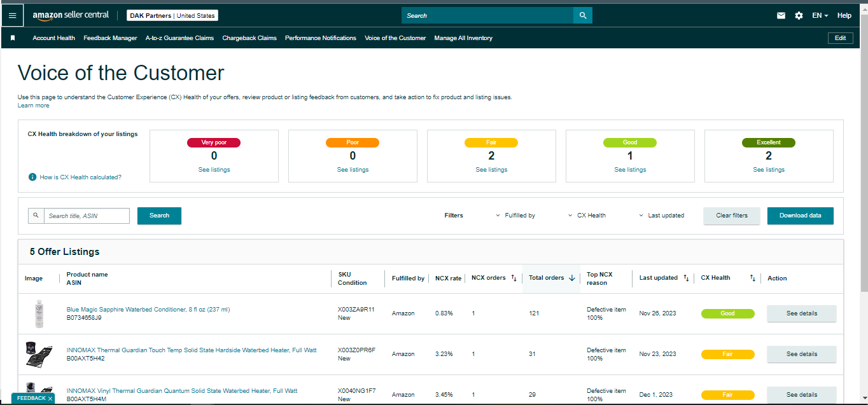
Task: Click the NCX rate column header
Action: [448, 278]
